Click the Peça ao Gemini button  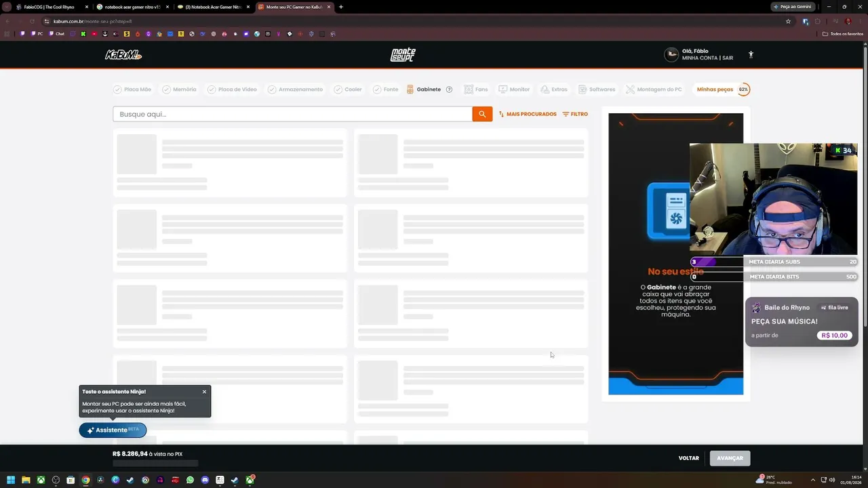(x=794, y=7)
